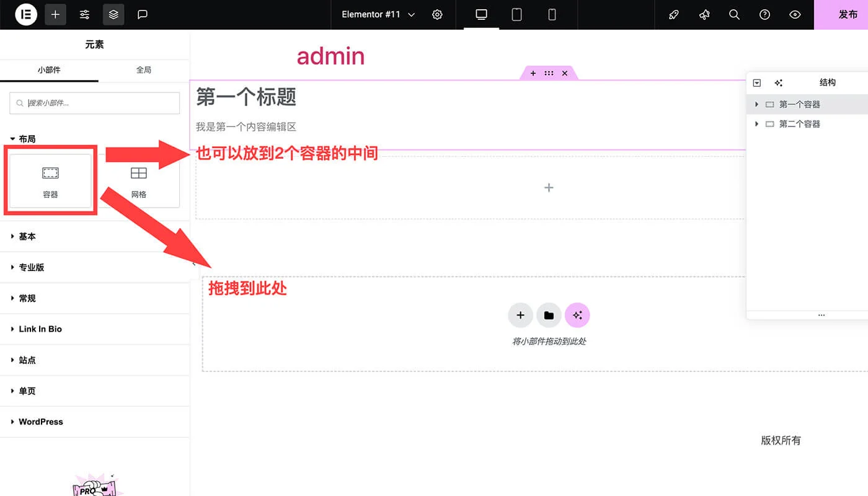Screen dimensions: 868x496
Task: Open the Structure panel via layers icon
Action: point(113,14)
